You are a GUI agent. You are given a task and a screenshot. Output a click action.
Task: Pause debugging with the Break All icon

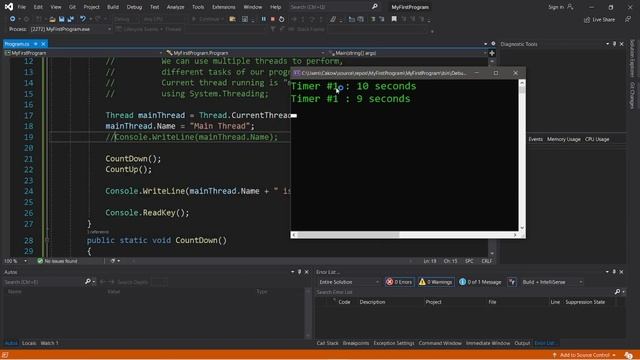coord(263,19)
